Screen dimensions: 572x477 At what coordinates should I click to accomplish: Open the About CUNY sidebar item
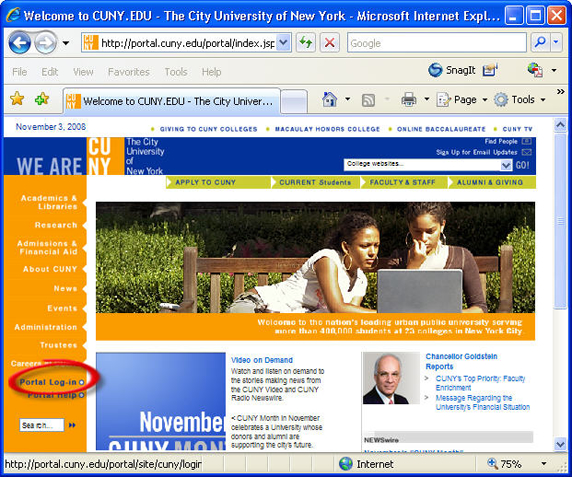coord(50,269)
